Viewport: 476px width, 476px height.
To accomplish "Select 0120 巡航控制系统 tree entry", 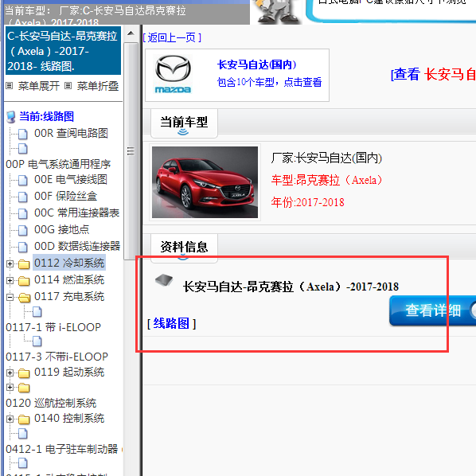I will (x=51, y=403).
